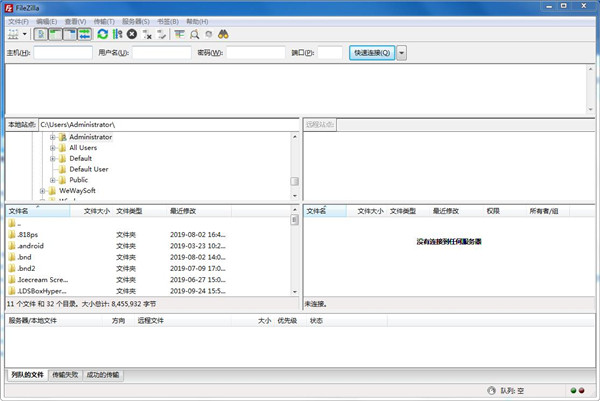Search files with binoculars icon
The image size is (600, 401).
click(x=223, y=34)
